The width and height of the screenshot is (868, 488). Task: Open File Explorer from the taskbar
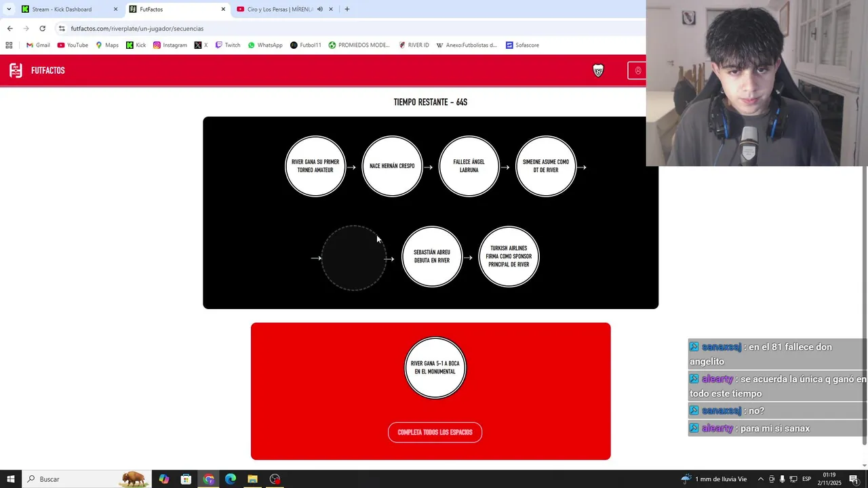[252, 479]
